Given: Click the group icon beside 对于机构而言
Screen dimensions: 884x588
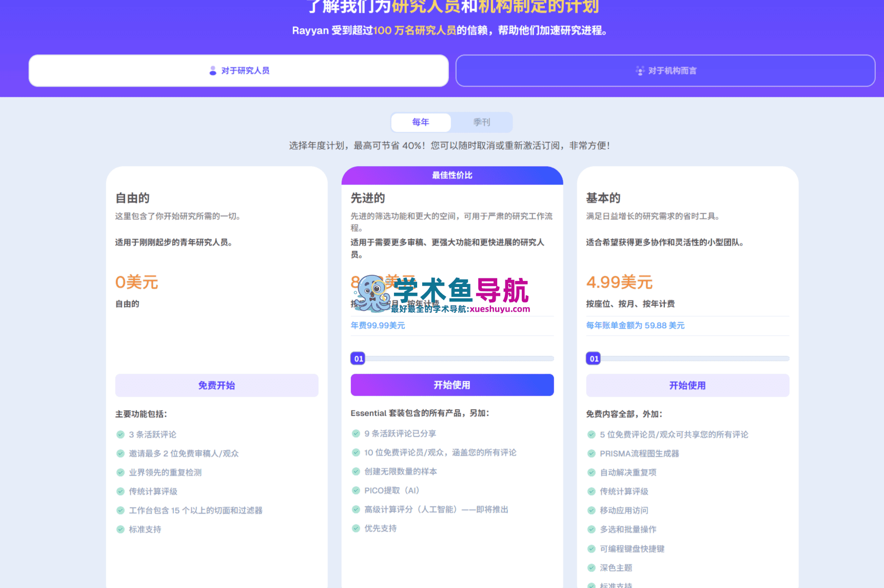Looking at the screenshot, I should pyautogui.click(x=640, y=71).
